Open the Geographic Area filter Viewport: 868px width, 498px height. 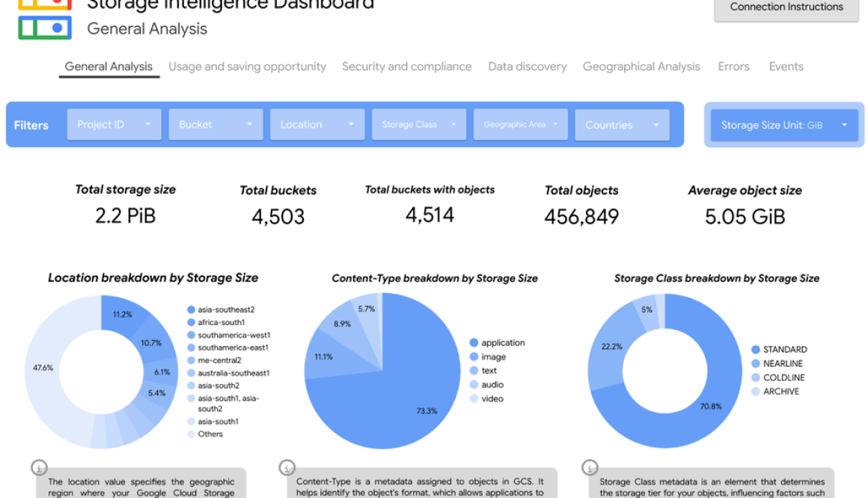[520, 124]
